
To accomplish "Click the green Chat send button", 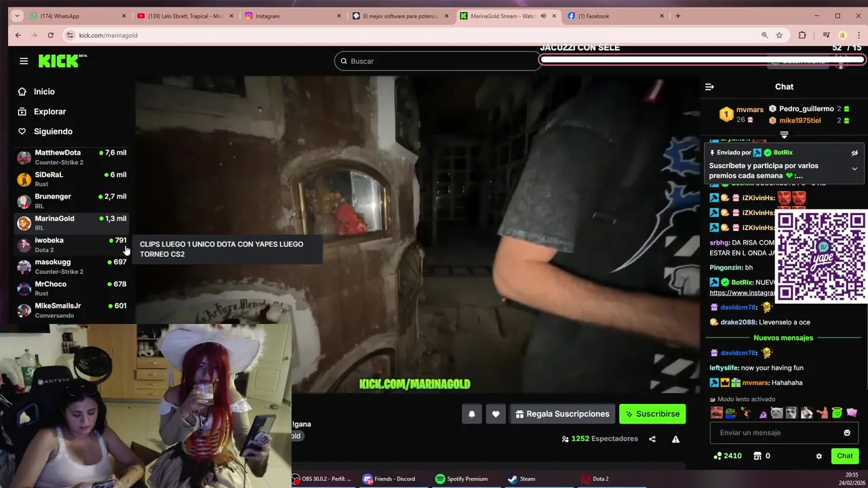I will click(x=845, y=456).
